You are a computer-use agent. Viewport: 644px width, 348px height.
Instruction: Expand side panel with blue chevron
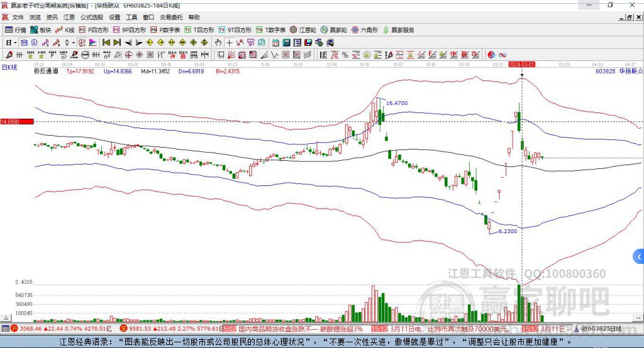(x=639, y=257)
